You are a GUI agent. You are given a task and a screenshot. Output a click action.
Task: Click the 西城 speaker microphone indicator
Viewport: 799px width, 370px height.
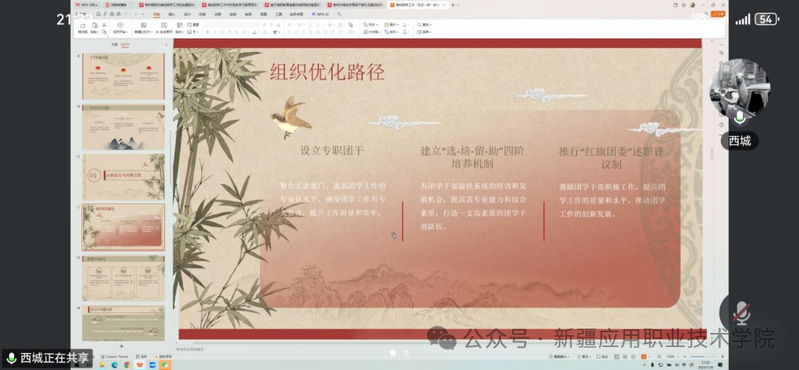click(x=739, y=118)
